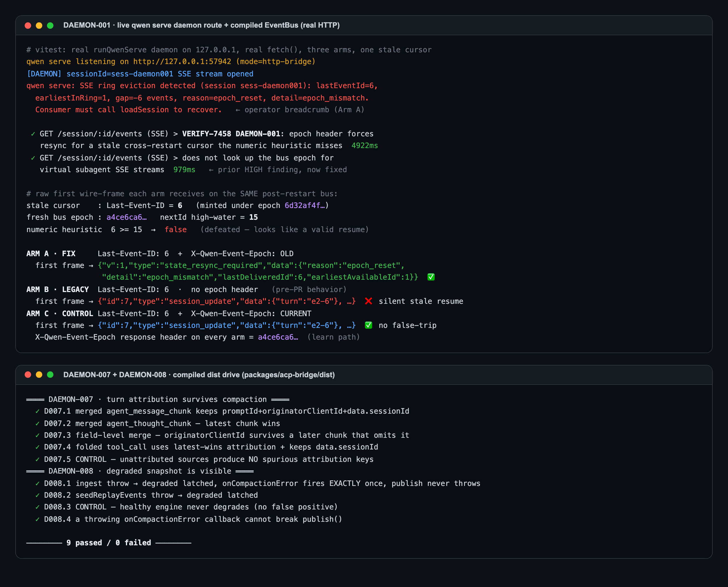Close the DAEMON-007 + DAEMON-008 window with red dot

coord(28,375)
